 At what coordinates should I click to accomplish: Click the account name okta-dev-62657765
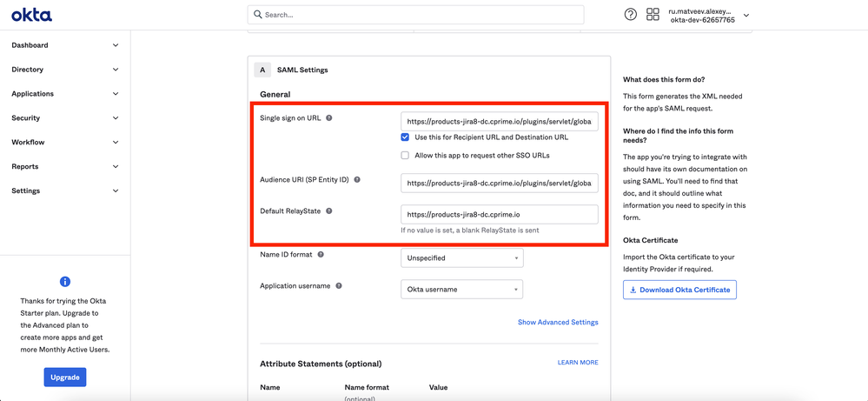703,20
